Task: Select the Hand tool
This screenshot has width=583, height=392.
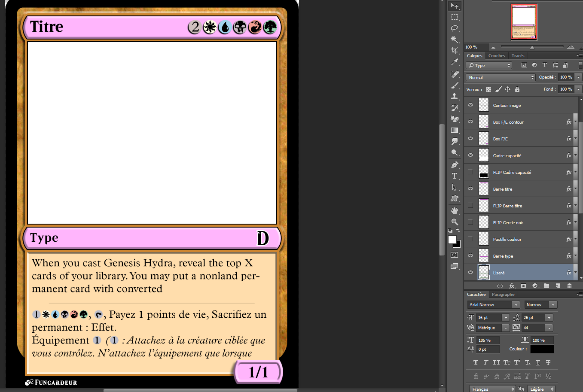Action: pyautogui.click(x=455, y=211)
